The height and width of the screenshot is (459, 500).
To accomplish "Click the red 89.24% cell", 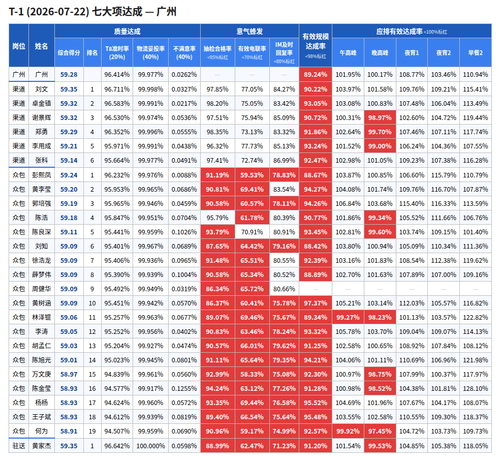I will [315, 74].
